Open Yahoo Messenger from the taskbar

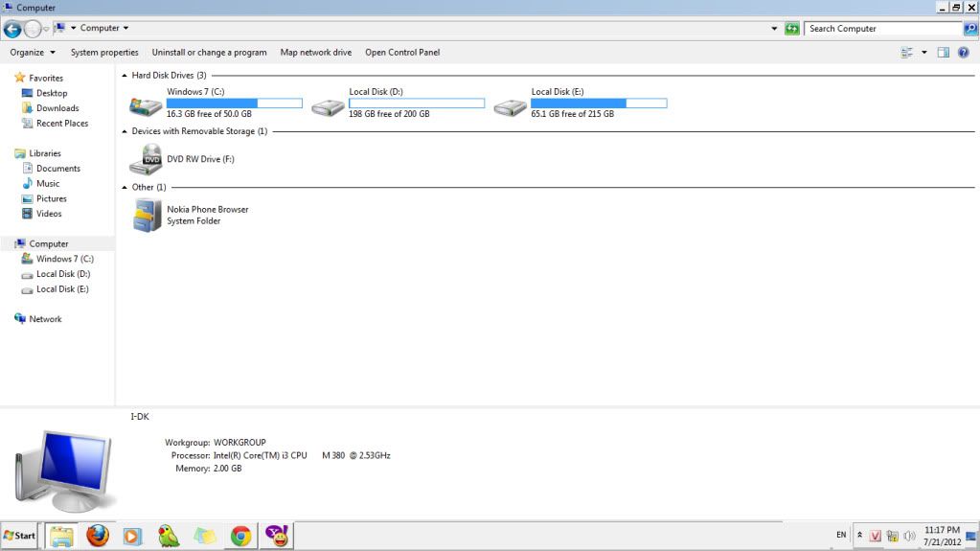coord(277,536)
